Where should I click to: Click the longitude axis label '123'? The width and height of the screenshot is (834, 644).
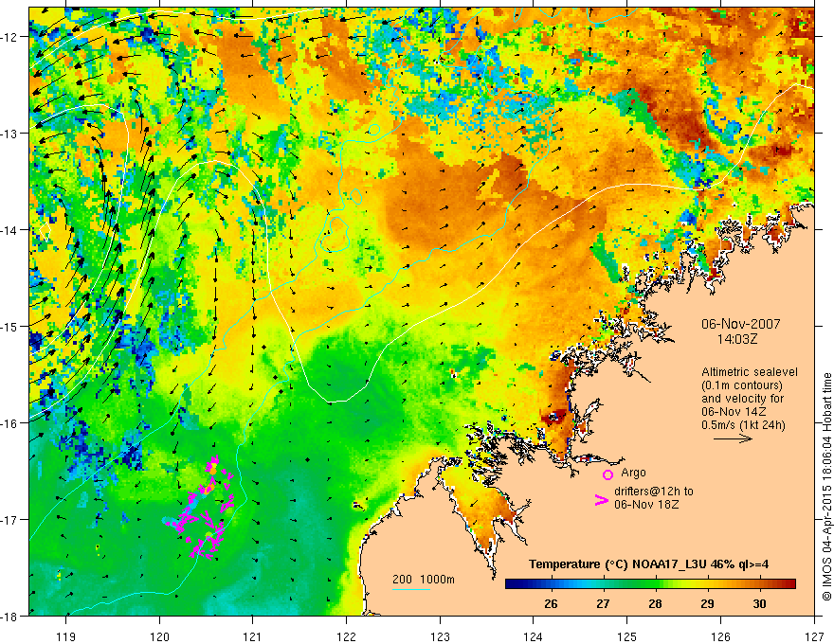coord(440,636)
